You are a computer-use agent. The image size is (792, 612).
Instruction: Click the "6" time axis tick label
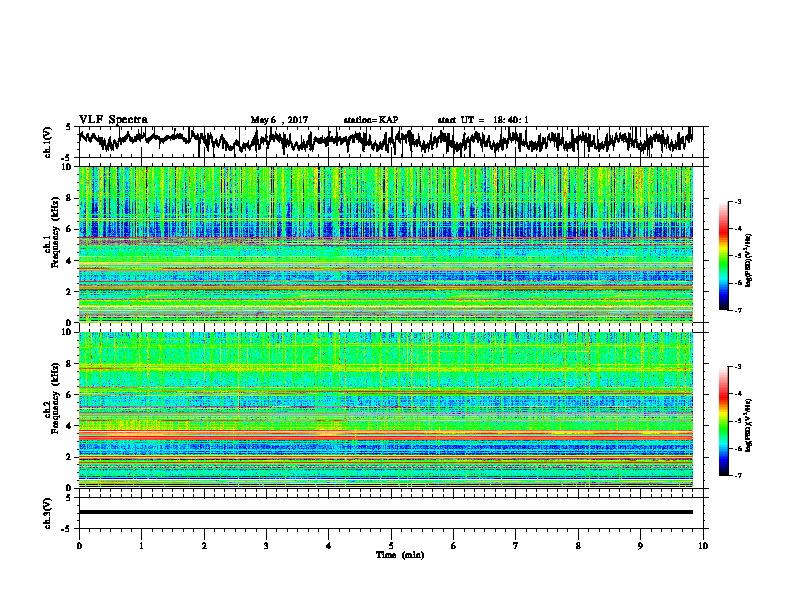click(x=454, y=545)
